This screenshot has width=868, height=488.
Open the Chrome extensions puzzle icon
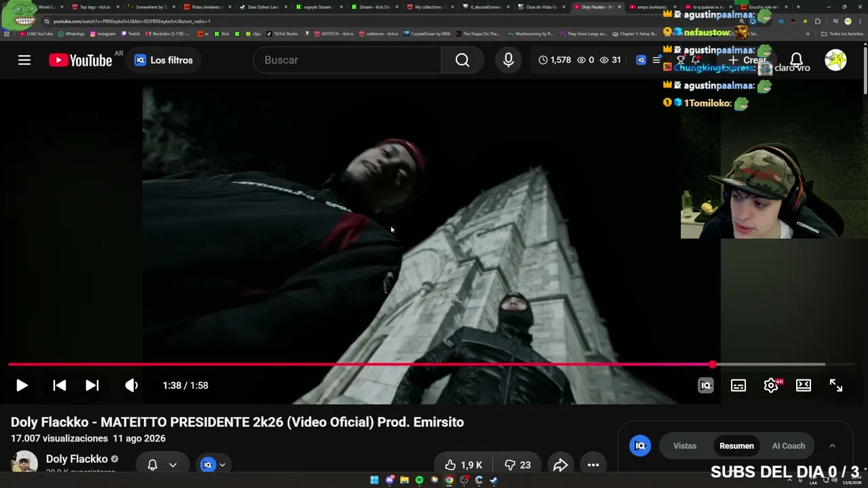pyautogui.click(x=817, y=21)
